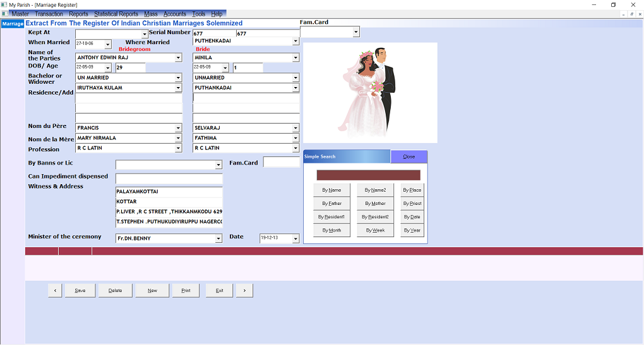Click the next record arrow button
The width and height of the screenshot is (644, 345).
tap(244, 290)
